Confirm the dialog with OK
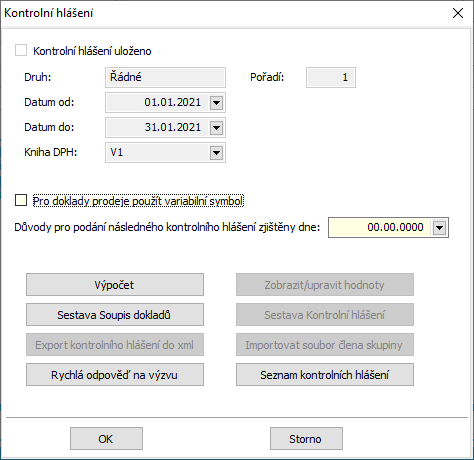This screenshot has height=460, width=474. coord(106,439)
